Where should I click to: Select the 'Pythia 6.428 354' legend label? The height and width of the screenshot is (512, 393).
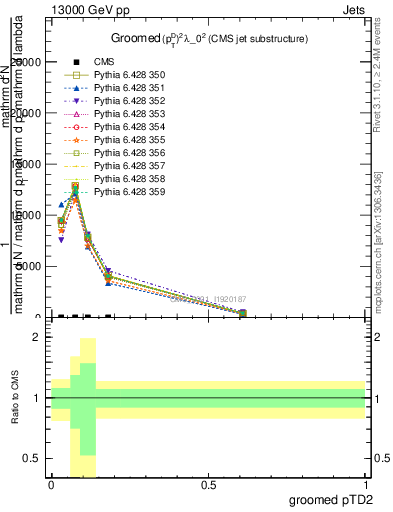tap(130, 127)
